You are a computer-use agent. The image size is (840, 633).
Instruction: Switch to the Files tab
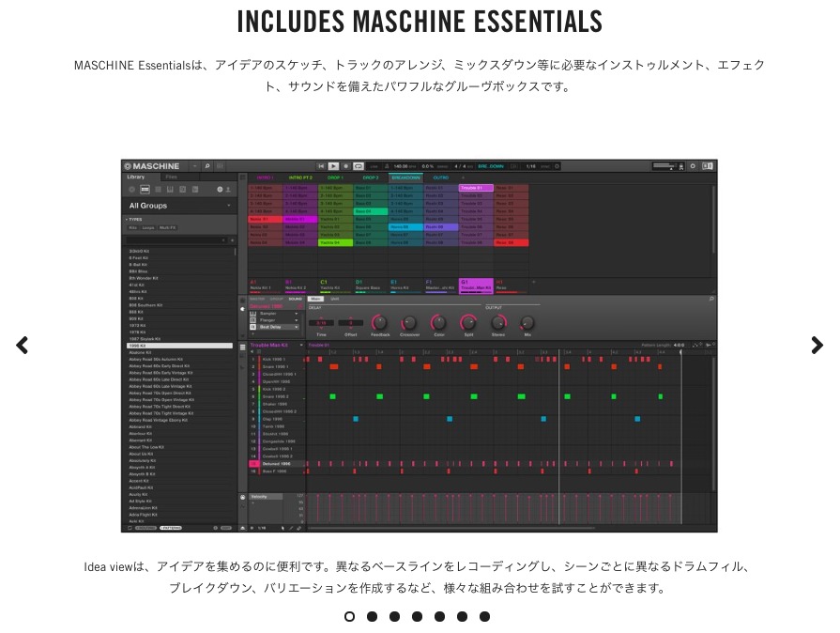(172, 177)
